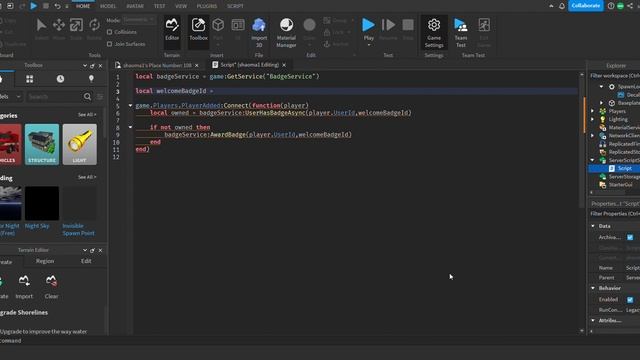Viewport: 640px width, 360px height.
Task: Collapse the Data properties section
Action: (593, 226)
